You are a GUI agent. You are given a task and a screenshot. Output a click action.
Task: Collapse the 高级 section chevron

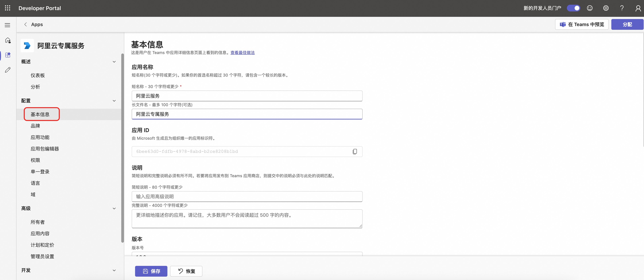(114, 208)
